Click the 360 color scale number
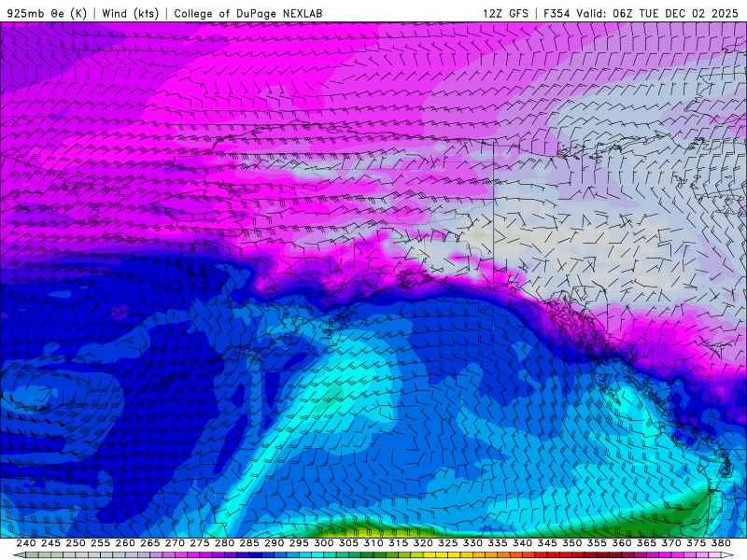This screenshot has width=747, height=560. click(x=622, y=543)
